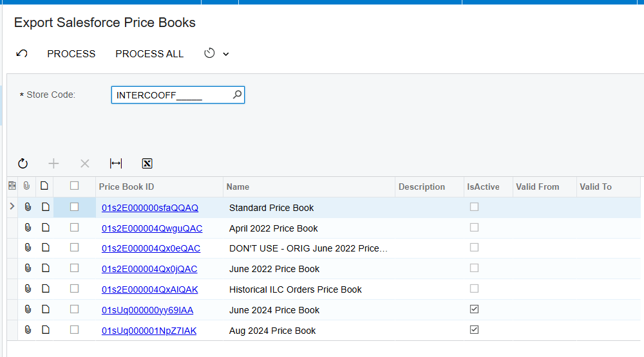Toggle IsActive for Standard Price Book
The height and width of the screenshot is (357, 644).
(x=475, y=207)
